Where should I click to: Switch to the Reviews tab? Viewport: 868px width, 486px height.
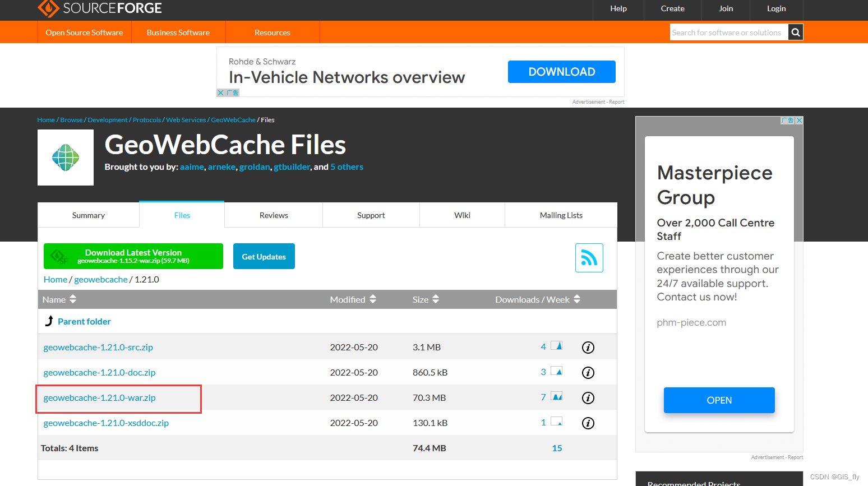point(274,215)
